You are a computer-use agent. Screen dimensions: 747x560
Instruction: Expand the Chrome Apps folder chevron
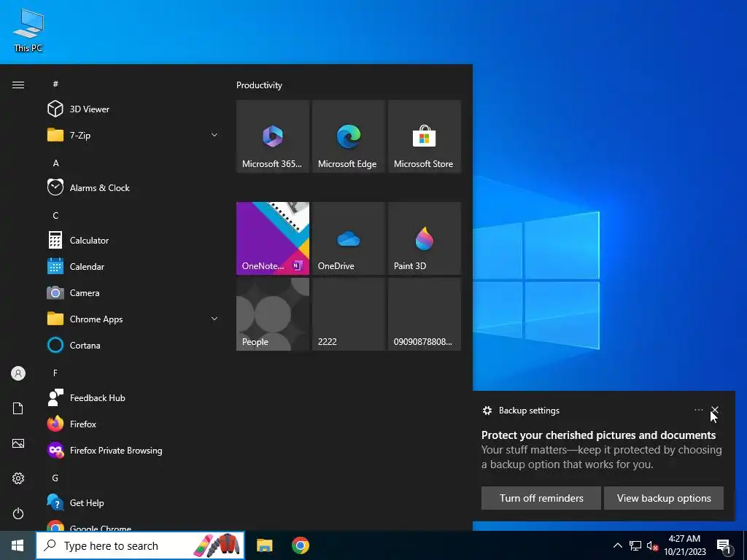214,319
